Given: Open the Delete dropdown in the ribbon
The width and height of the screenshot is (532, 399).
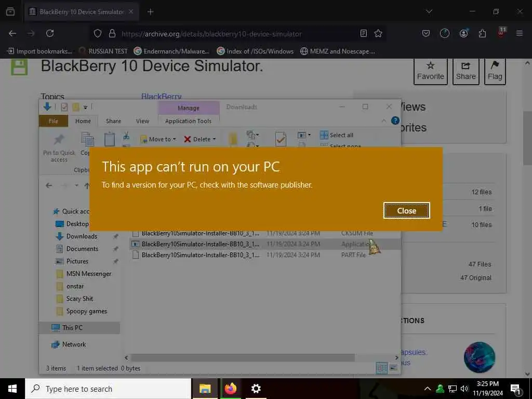Looking at the screenshot, I should 199,139.
